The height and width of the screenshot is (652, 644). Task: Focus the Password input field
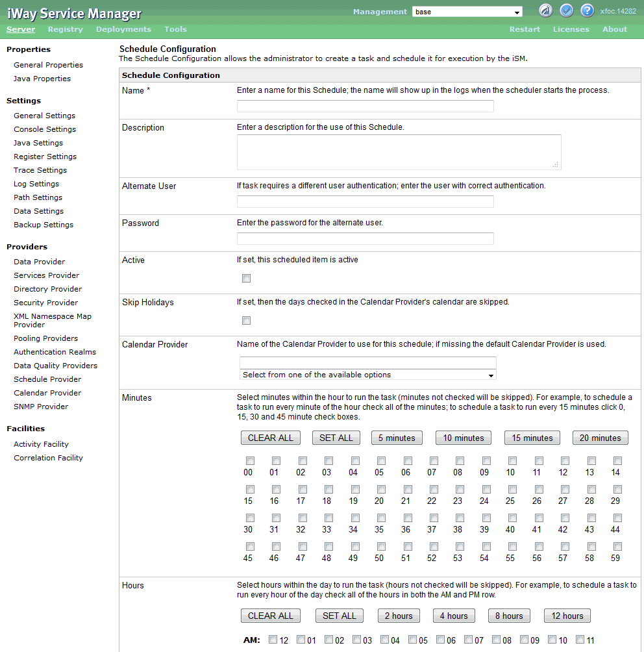pyautogui.click(x=365, y=239)
